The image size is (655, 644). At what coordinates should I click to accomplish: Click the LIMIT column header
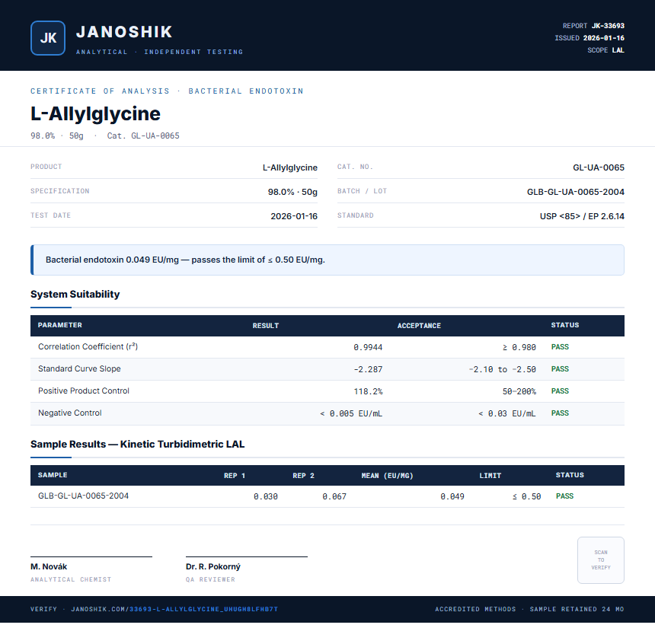pos(490,476)
